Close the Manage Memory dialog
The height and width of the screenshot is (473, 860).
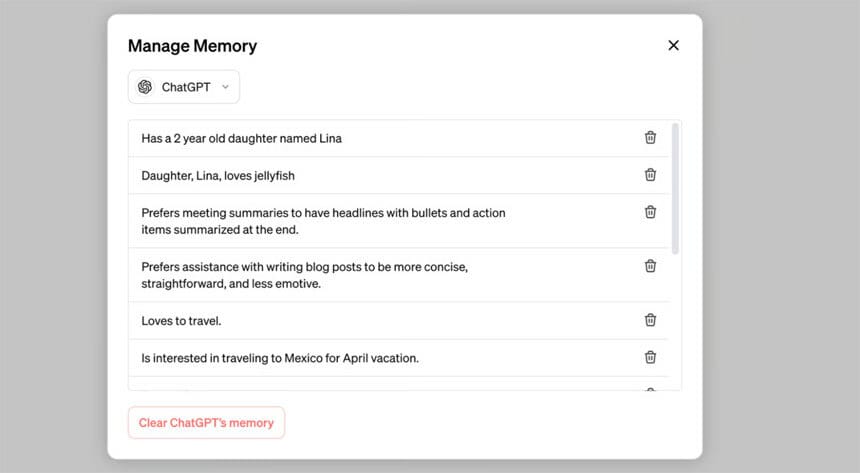(673, 45)
